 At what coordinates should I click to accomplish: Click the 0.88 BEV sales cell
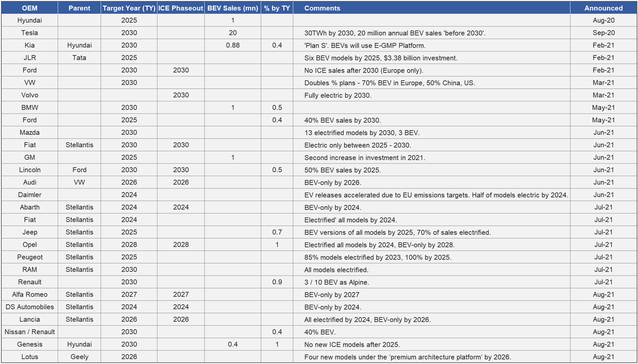[x=233, y=45]
